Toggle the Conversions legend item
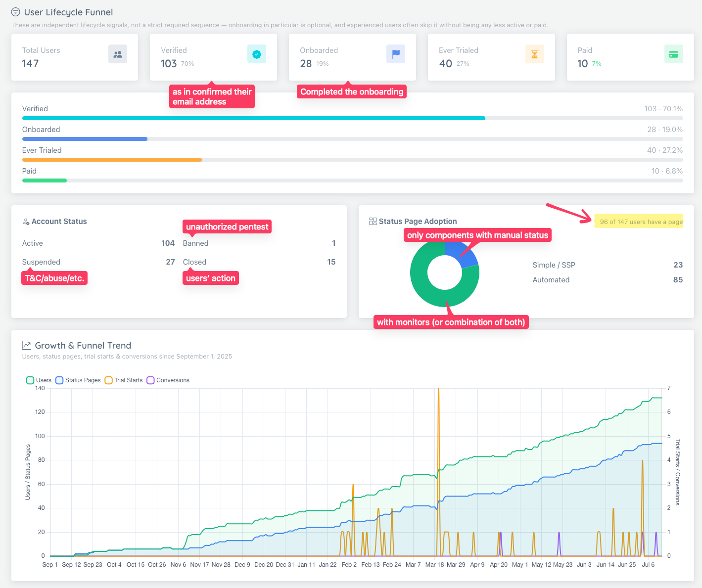The width and height of the screenshot is (702, 588). point(168,380)
